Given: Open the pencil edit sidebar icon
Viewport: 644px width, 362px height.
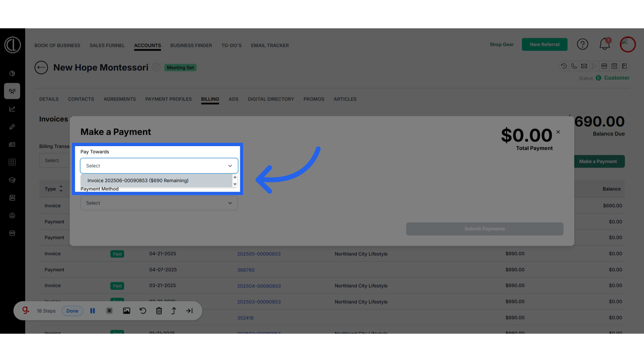Looking at the screenshot, I should tap(12, 127).
